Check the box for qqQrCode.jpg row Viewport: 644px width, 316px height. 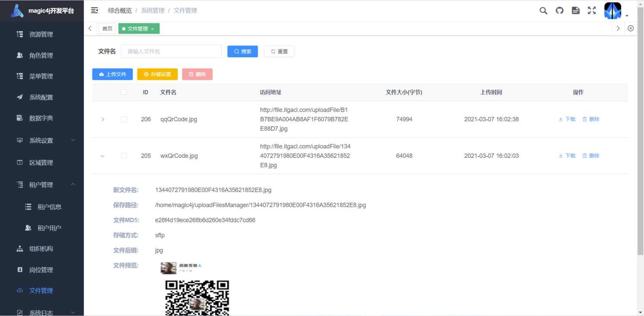point(124,119)
